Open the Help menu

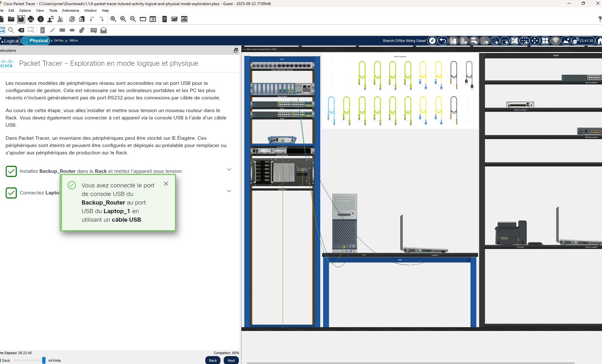point(105,10)
